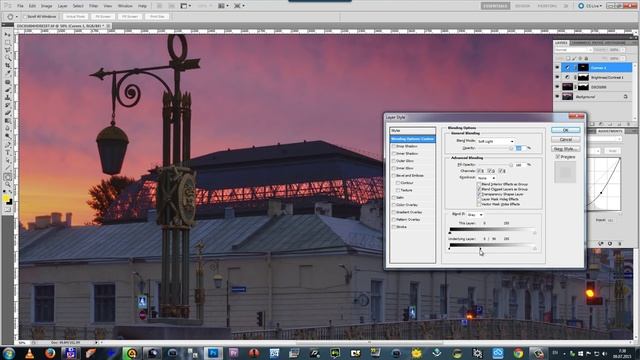The width and height of the screenshot is (640, 360).
Task: Enable the Outer Glow style checkbox
Action: point(394,161)
